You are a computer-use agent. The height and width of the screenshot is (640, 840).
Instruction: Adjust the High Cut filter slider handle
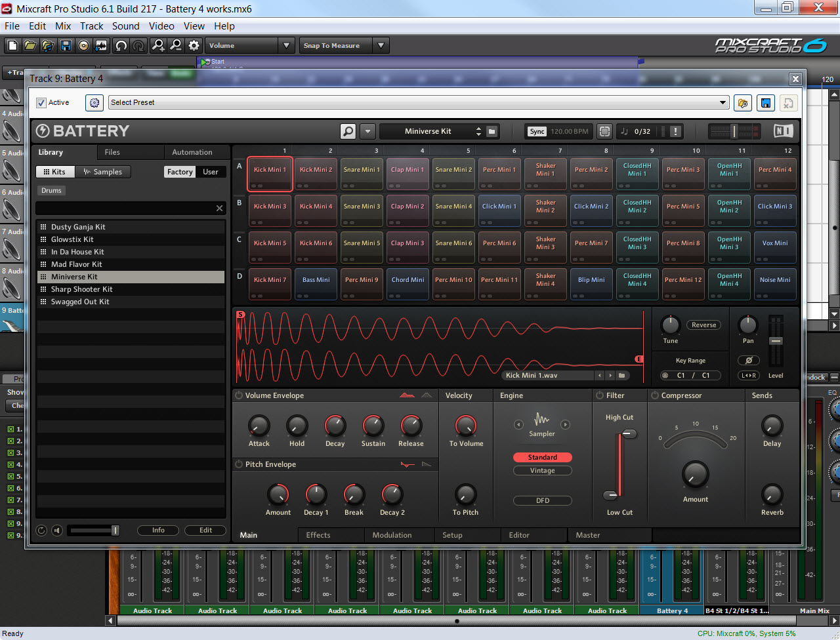[x=629, y=433]
